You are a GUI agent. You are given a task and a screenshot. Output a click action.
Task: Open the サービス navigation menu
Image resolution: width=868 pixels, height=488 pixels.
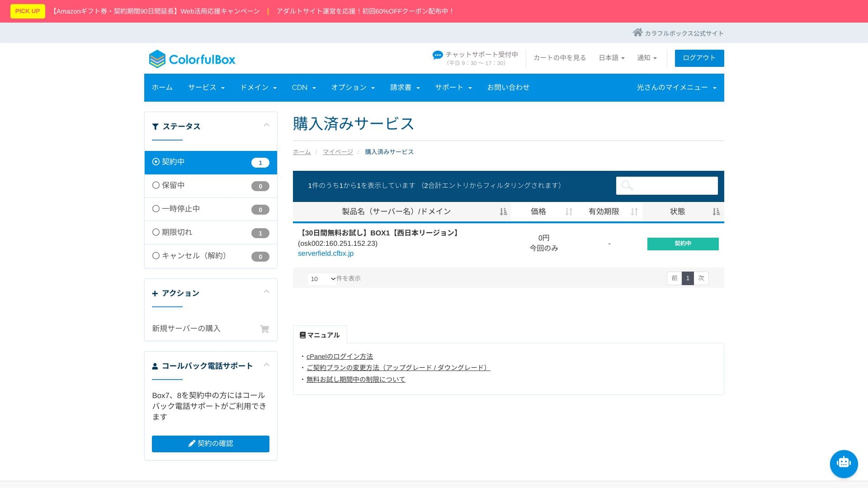pyautogui.click(x=206, y=88)
